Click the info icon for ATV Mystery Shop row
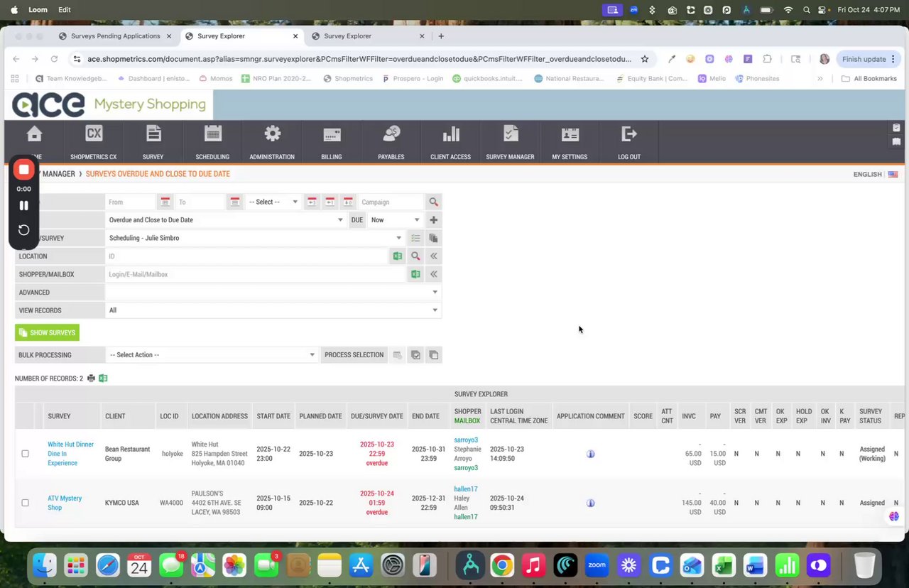This screenshot has height=588, width=909. [x=590, y=503]
